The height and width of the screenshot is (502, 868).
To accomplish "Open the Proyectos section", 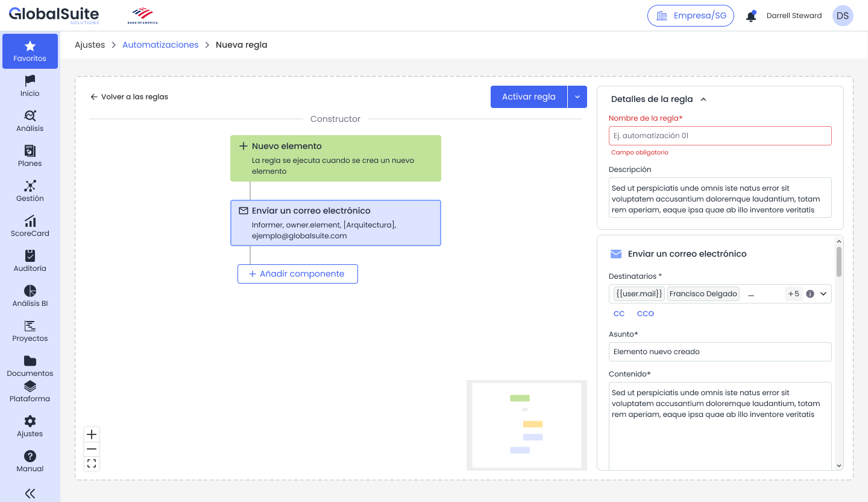I will click(30, 331).
